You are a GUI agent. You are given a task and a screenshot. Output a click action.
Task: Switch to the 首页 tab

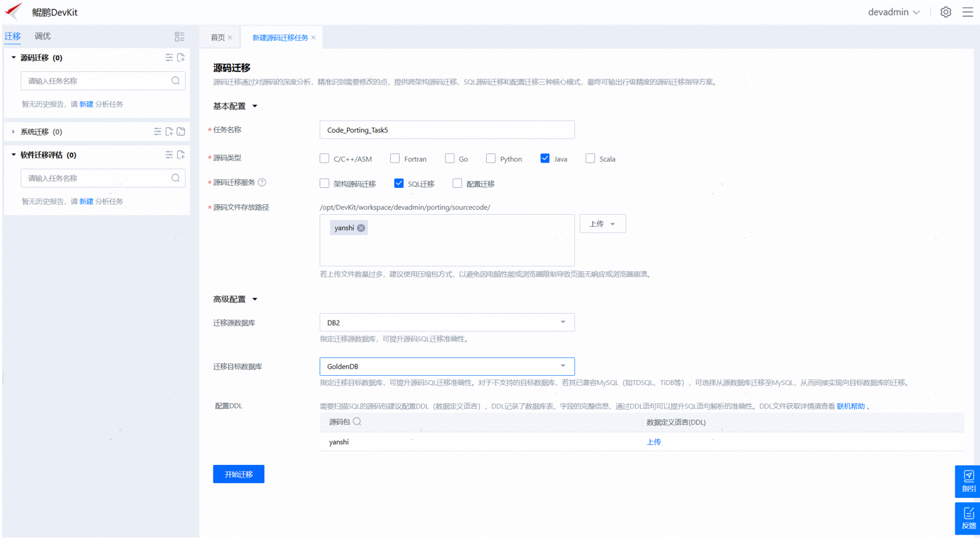pyautogui.click(x=218, y=37)
